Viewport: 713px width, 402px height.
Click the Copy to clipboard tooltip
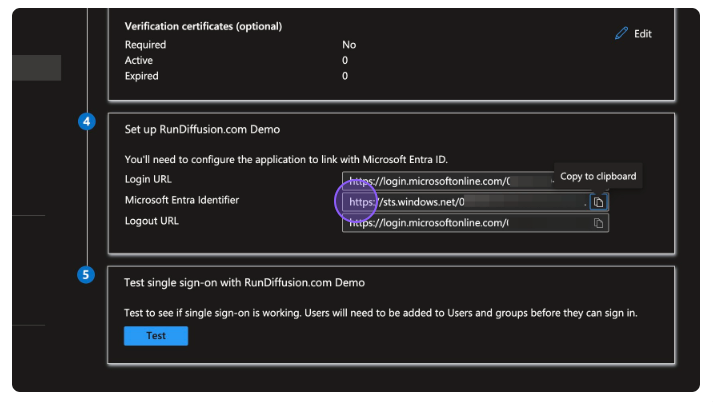coord(598,176)
